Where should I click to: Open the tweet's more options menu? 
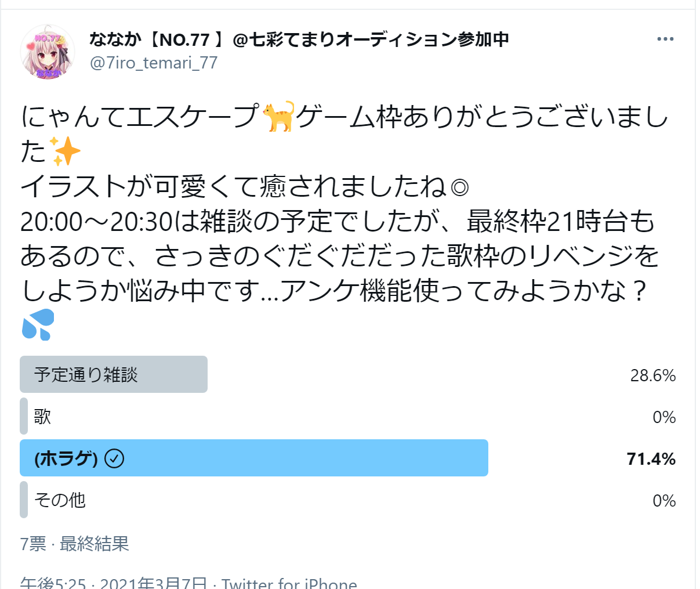[665, 39]
